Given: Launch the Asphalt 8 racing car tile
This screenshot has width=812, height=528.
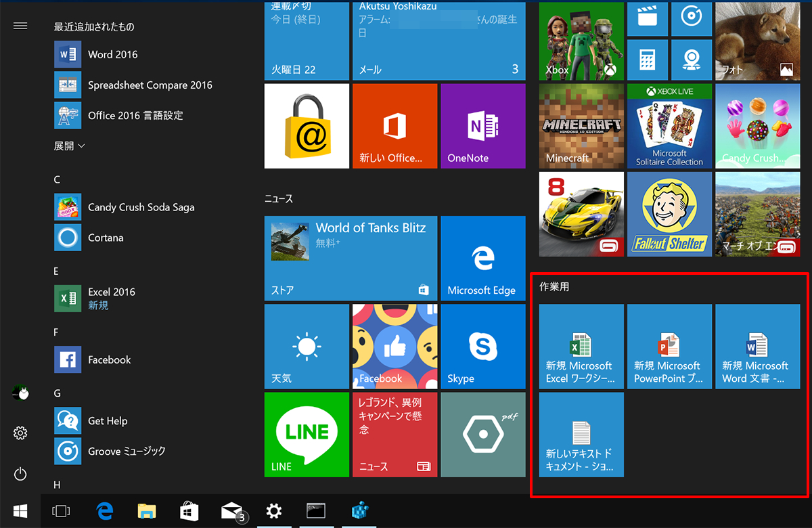Looking at the screenshot, I should pyautogui.click(x=581, y=214).
